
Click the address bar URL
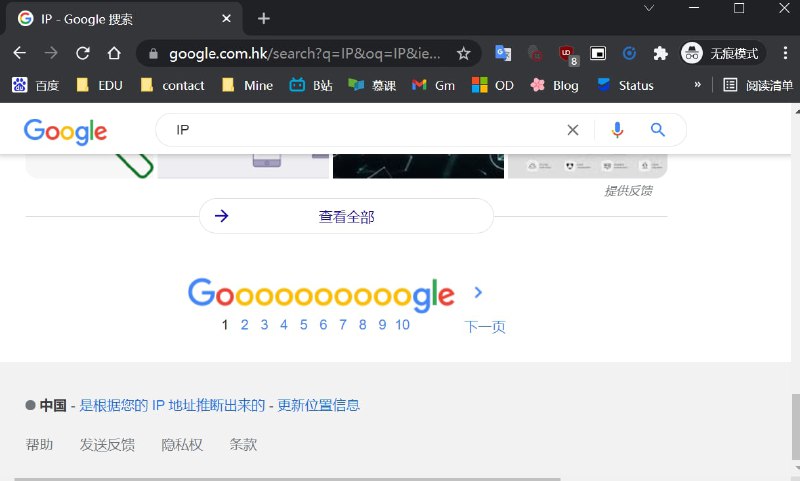305,53
